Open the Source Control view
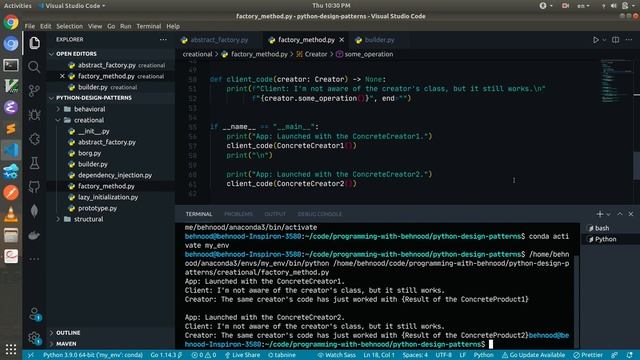 pyautogui.click(x=34, y=91)
